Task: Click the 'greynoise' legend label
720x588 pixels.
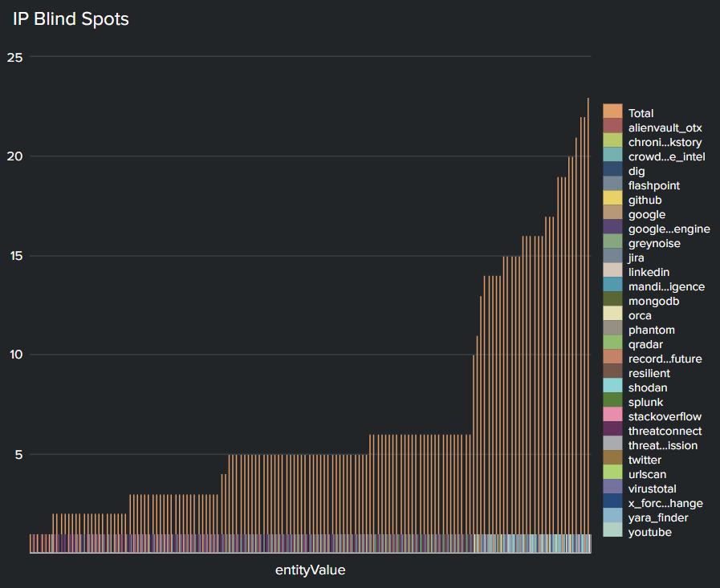Action: click(654, 244)
